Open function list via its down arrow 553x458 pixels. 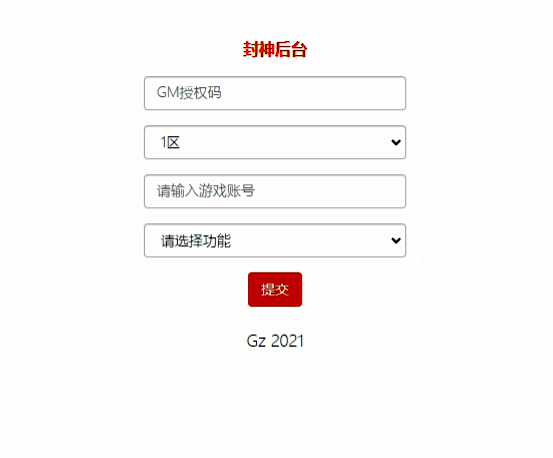tap(396, 240)
